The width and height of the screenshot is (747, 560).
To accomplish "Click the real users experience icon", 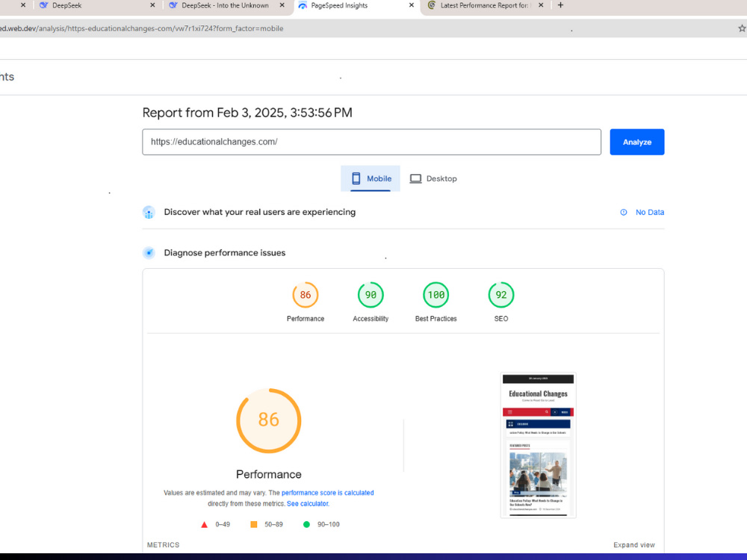I will [x=149, y=212].
